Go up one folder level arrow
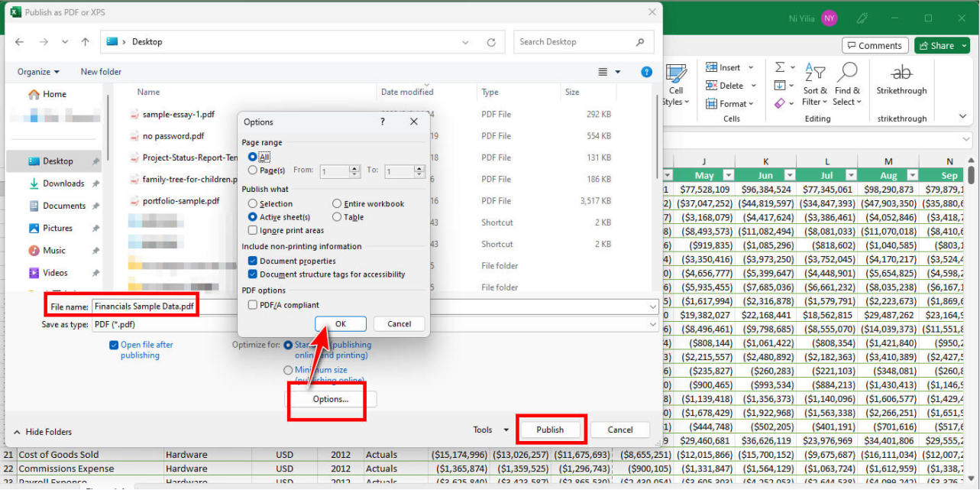This screenshot has width=980, height=490. [86, 42]
